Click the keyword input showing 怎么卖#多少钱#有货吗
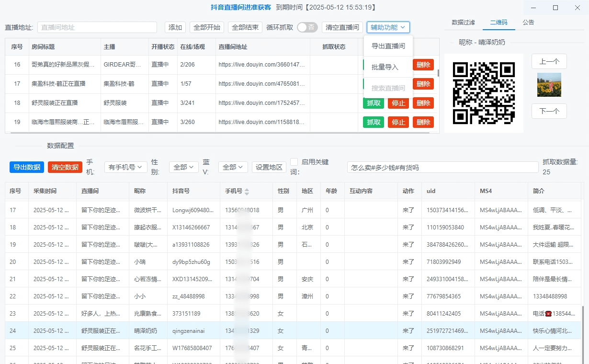Viewport: 589px width, 364px height. [x=442, y=167]
